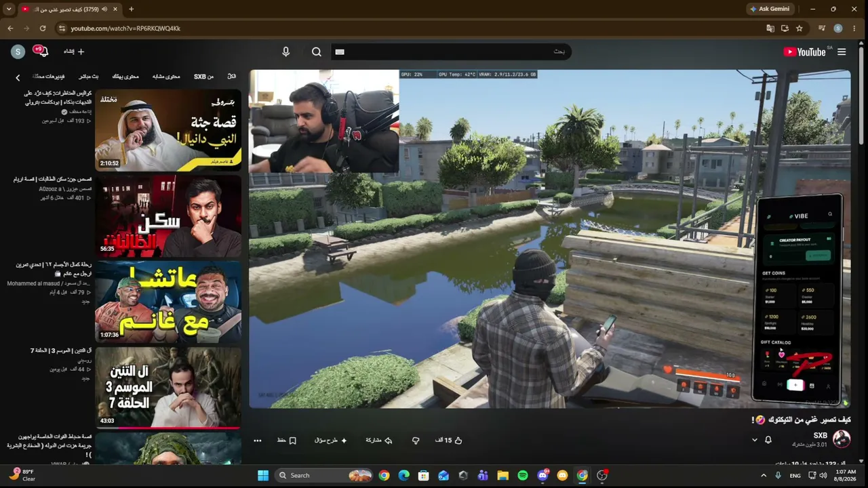The height and width of the screenshot is (488, 868).
Task: Select the محتوى يهمّك filter chip
Action: pos(125,77)
